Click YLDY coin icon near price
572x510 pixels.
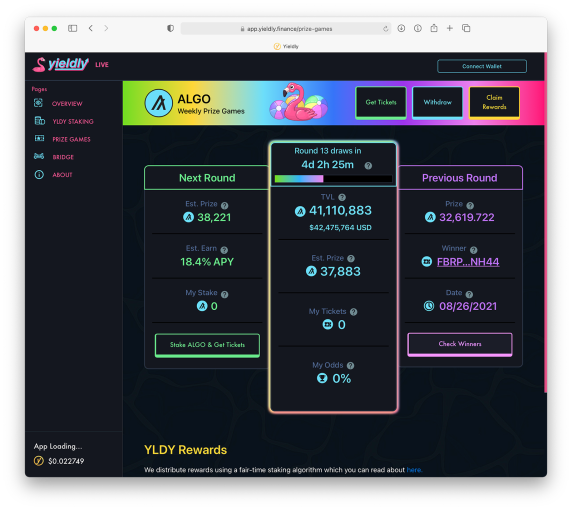[39, 461]
